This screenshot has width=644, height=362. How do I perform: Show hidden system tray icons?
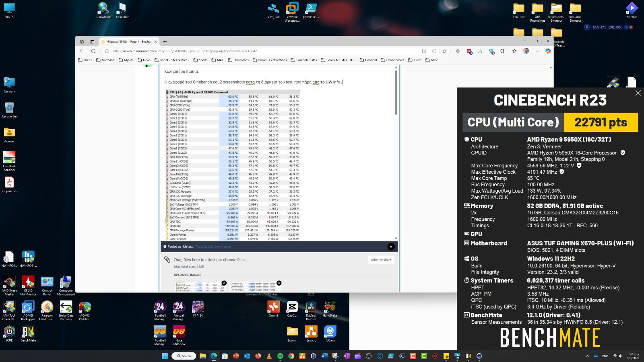click(587, 356)
